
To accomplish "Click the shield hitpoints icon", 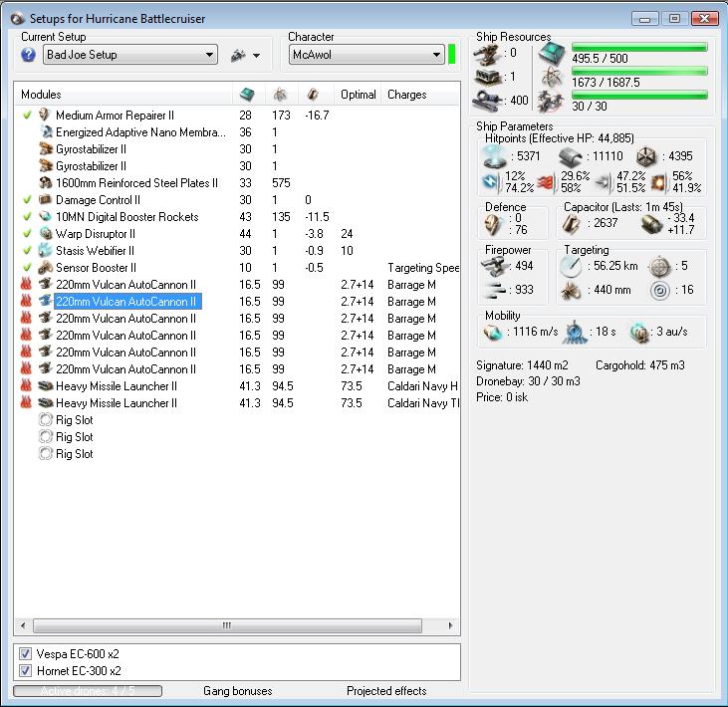I will [494, 156].
